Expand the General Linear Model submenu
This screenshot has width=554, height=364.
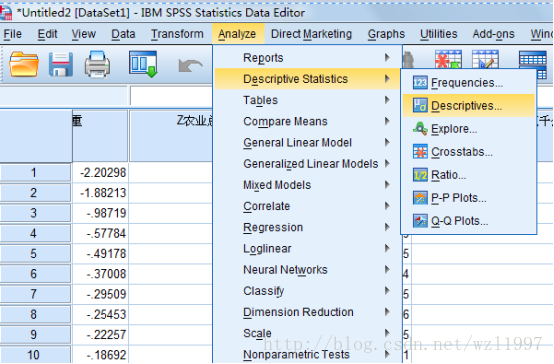pos(308,142)
